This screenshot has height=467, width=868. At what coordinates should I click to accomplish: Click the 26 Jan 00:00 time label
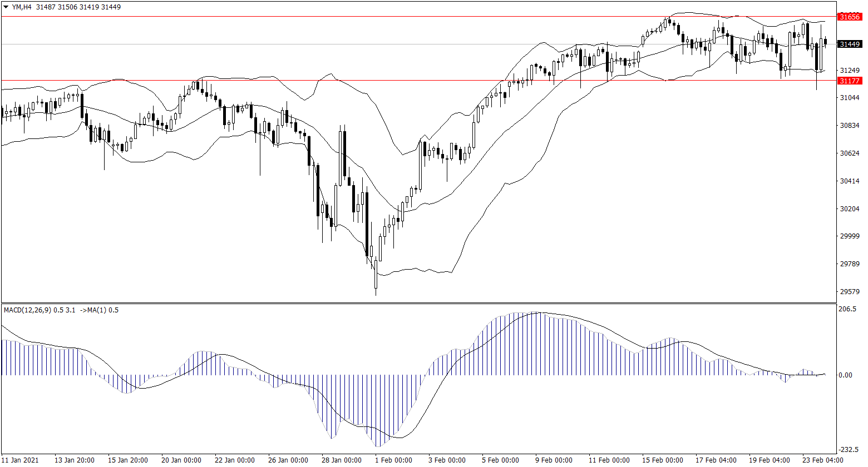(287, 460)
